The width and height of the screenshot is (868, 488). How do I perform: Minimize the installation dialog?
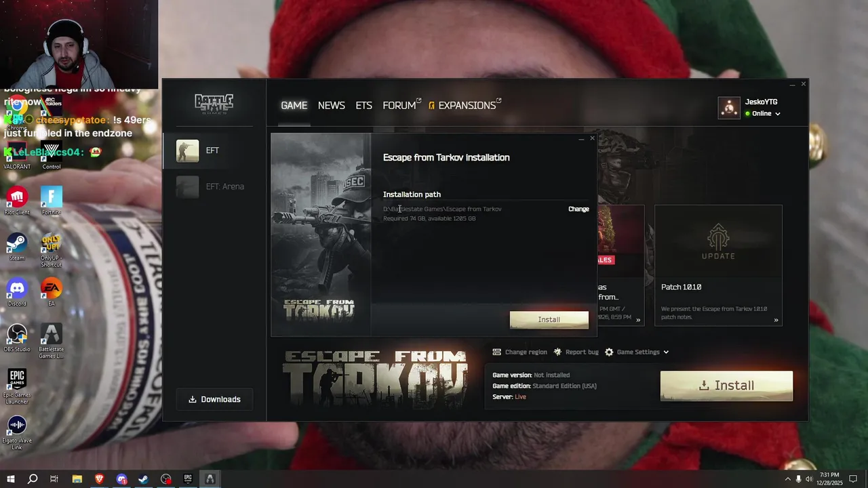pyautogui.click(x=581, y=138)
